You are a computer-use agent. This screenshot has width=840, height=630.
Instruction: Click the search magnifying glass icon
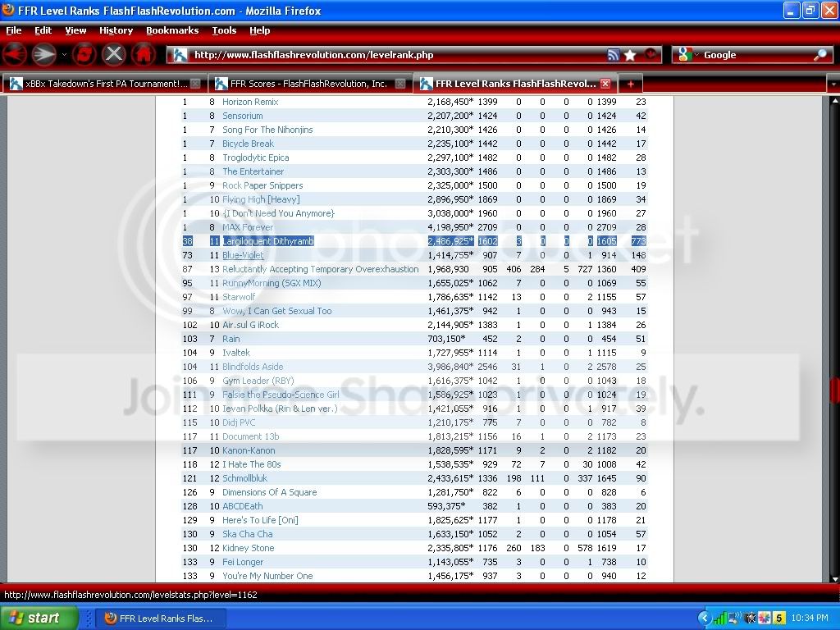point(820,55)
